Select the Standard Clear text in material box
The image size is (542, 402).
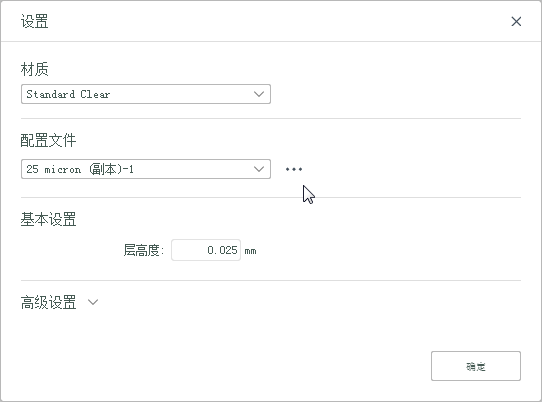point(68,94)
